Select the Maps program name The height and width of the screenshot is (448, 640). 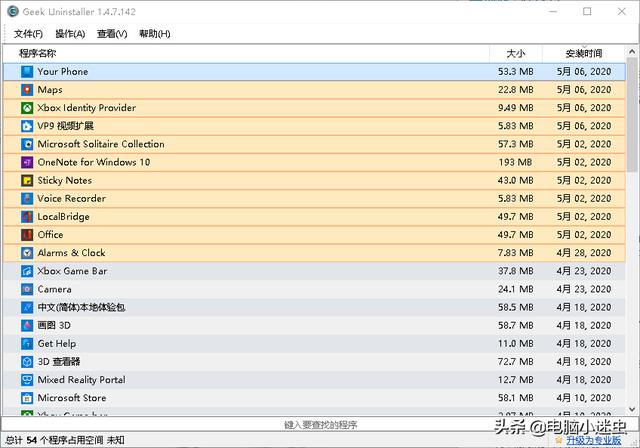tap(50, 90)
